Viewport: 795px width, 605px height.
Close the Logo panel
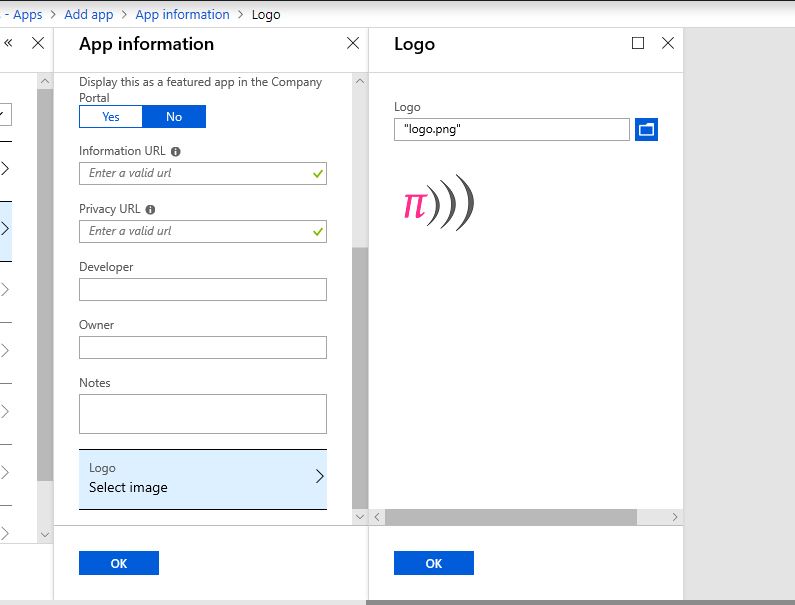pyautogui.click(x=668, y=43)
